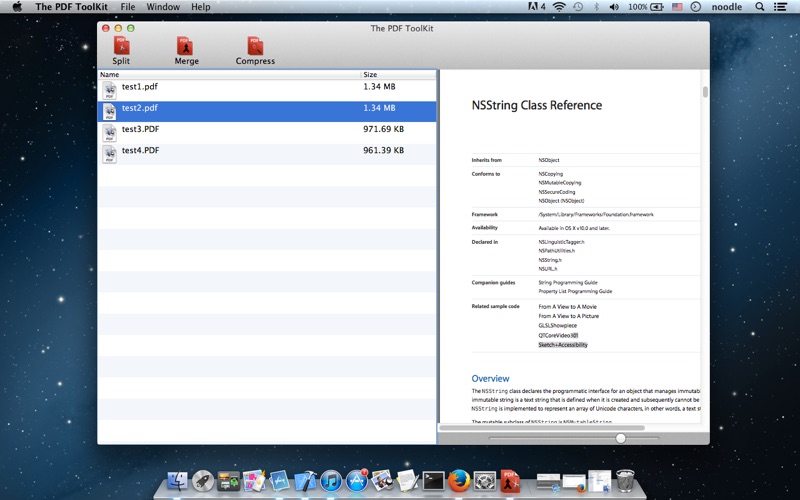Open the Apple menu
This screenshot has height=500, width=800.
(x=17, y=7)
